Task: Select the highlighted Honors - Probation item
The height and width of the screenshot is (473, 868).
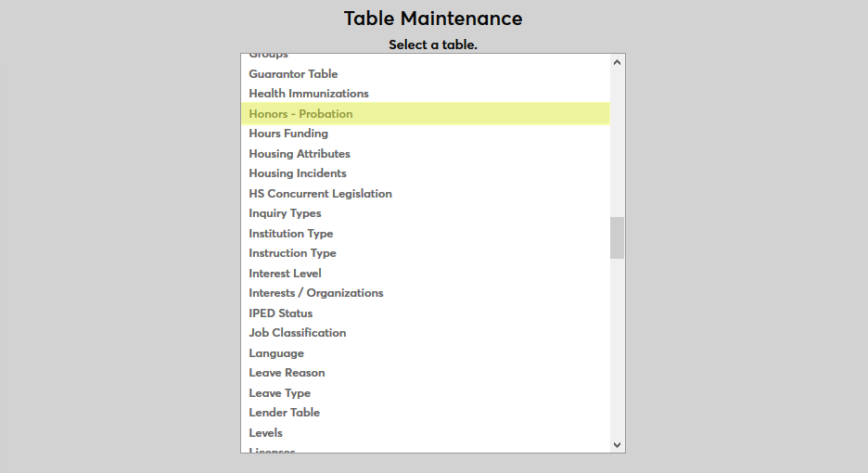Action: pyautogui.click(x=300, y=114)
